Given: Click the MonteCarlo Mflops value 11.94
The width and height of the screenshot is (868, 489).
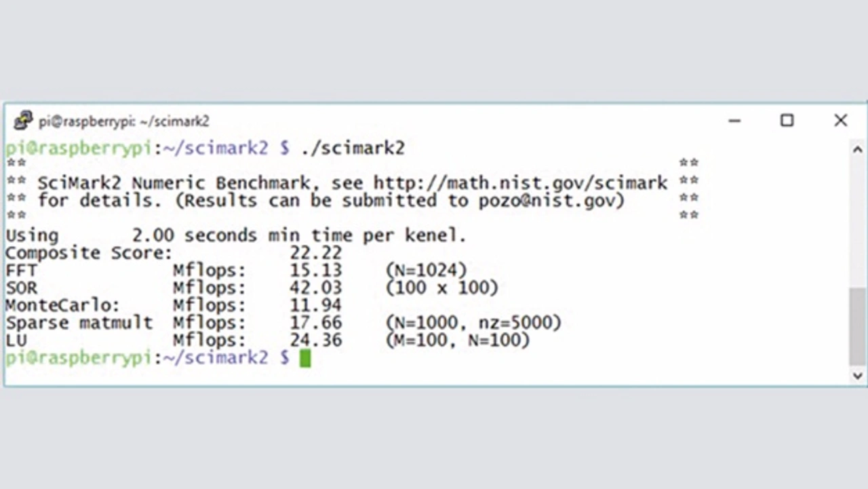Looking at the screenshot, I should (x=315, y=306).
